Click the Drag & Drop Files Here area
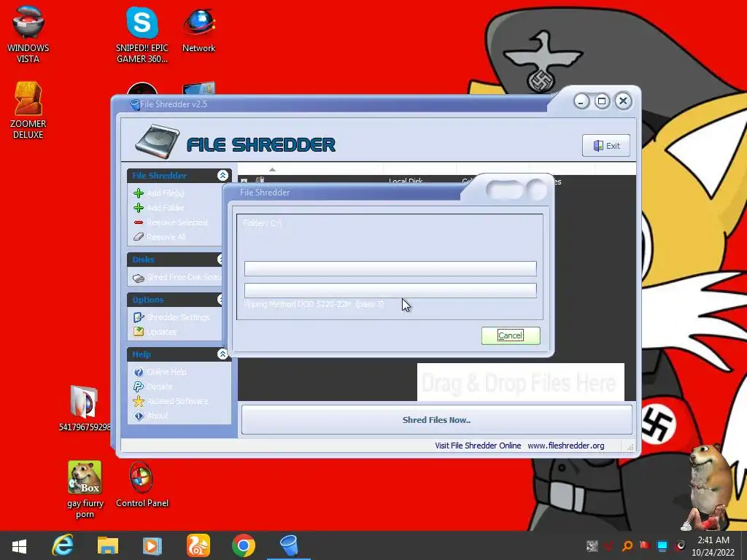747x560 pixels. tap(520, 382)
